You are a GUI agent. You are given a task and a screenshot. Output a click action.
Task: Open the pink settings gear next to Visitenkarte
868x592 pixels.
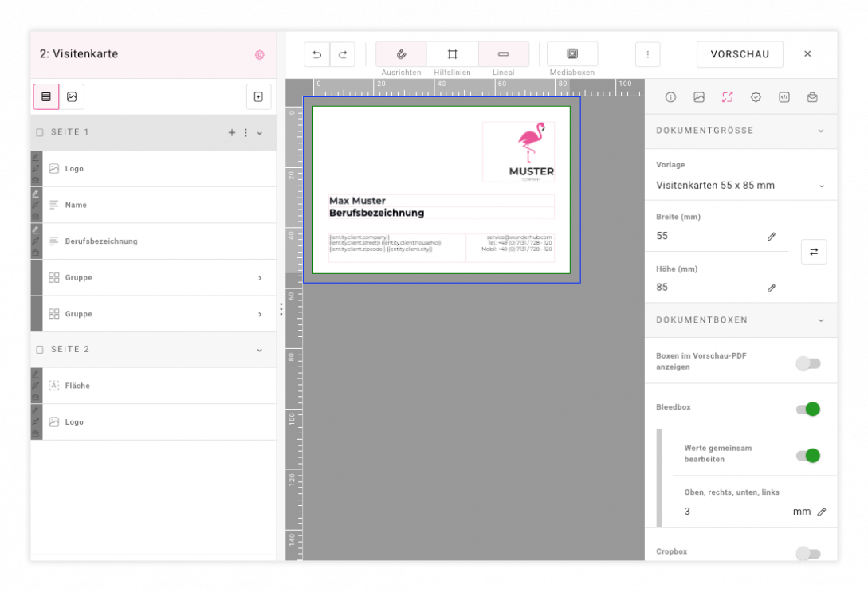[x=259, y=55]
